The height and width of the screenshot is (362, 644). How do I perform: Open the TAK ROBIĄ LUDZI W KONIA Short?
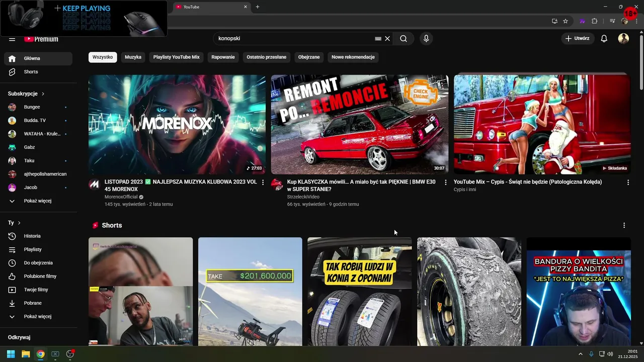click(x=359, y=292)
